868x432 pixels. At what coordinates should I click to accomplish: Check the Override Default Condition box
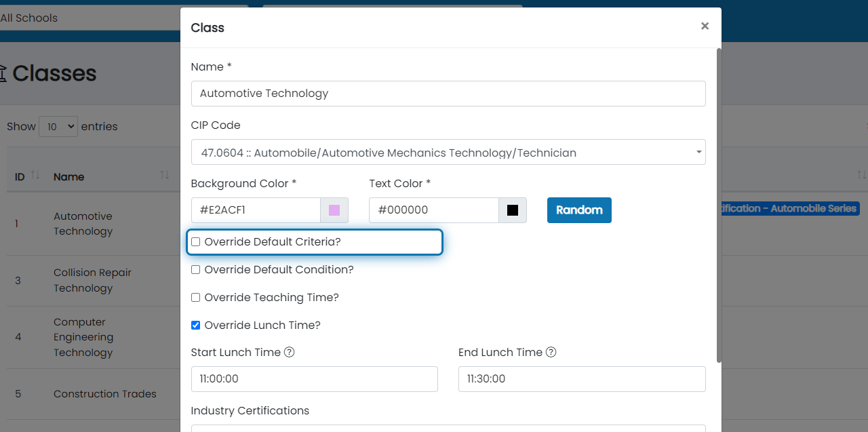[x=196, y=270]
